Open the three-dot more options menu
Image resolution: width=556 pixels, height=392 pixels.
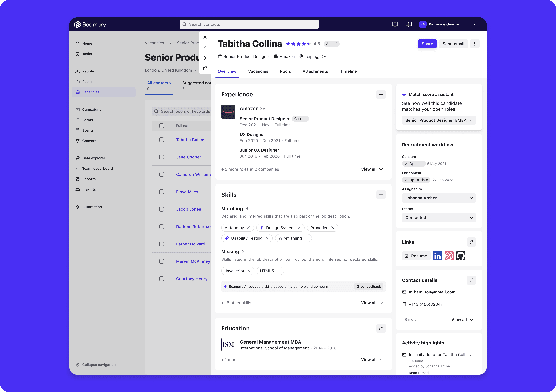pos(475,44)
